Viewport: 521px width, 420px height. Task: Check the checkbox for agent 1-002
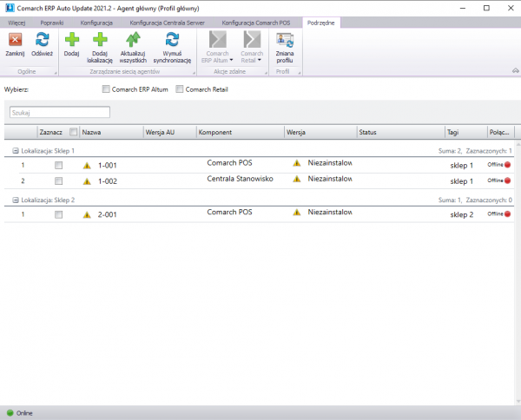coord(58,181)
